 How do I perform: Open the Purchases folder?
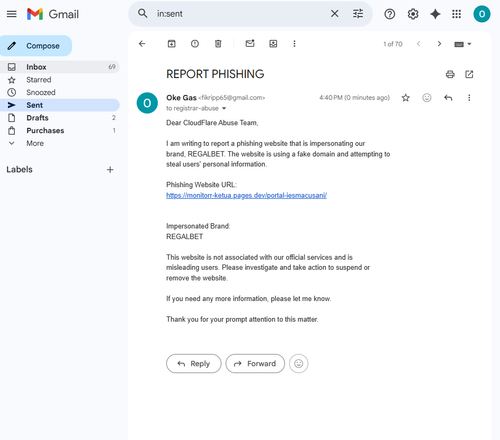pos(59,130)
